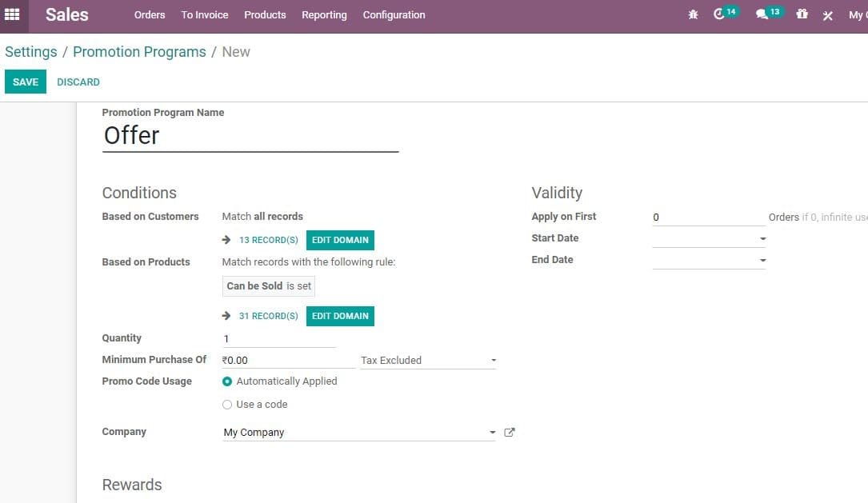Click the Quantity input field

pos(278,337)
